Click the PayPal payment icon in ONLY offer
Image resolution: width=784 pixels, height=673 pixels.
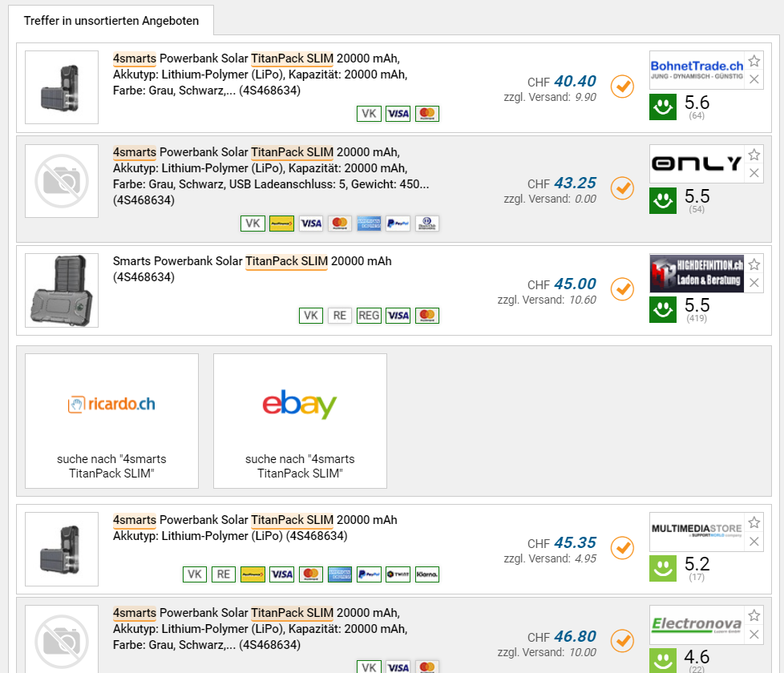(398, 224)
